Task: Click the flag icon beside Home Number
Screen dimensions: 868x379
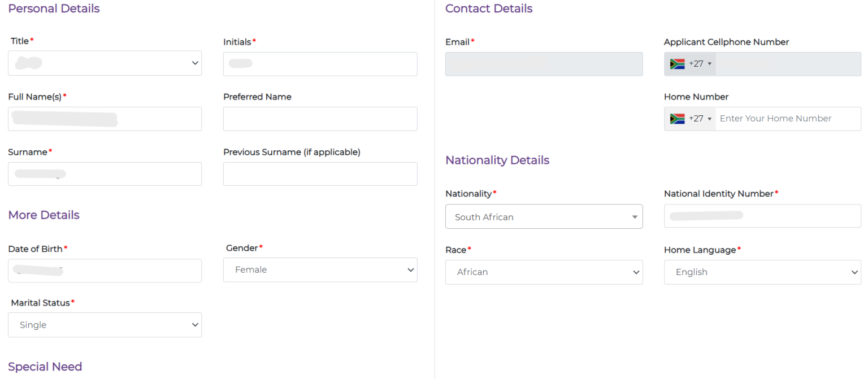Action: pos(676,119)
